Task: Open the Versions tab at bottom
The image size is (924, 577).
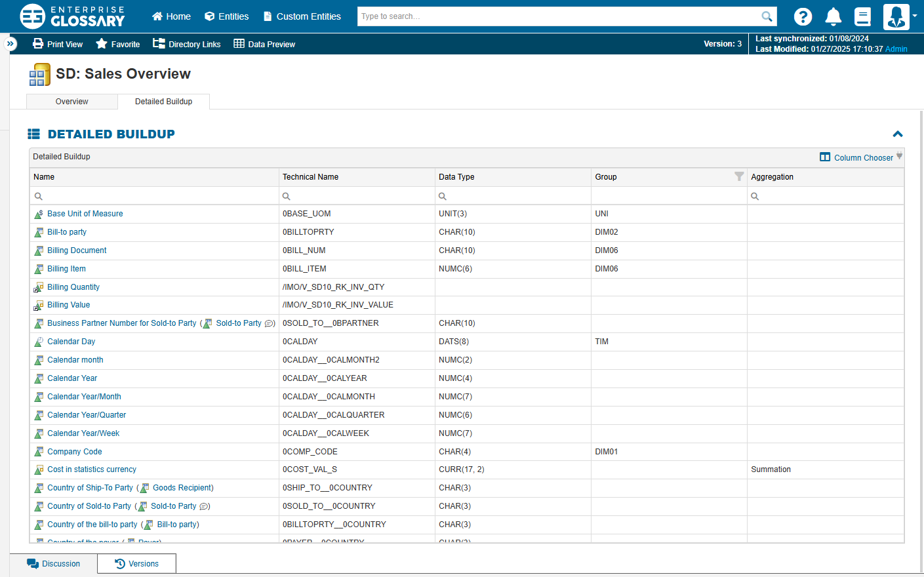Action: click(136, 564)
